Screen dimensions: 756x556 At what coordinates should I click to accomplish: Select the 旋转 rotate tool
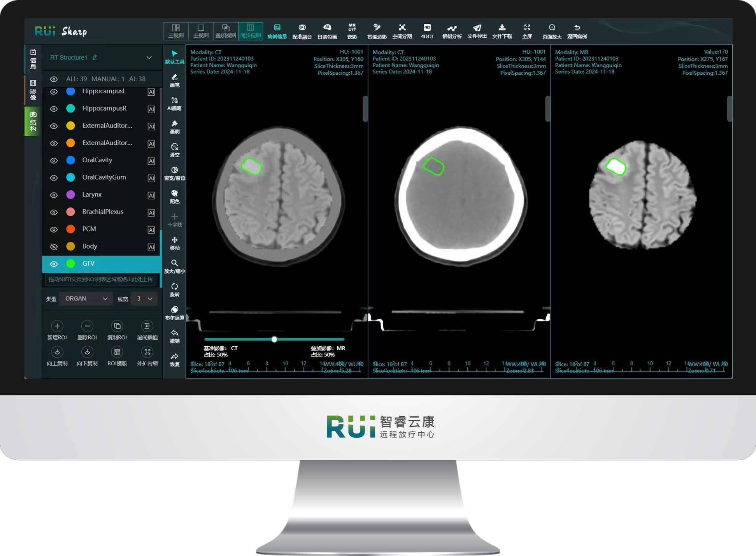tap(174, 289)
